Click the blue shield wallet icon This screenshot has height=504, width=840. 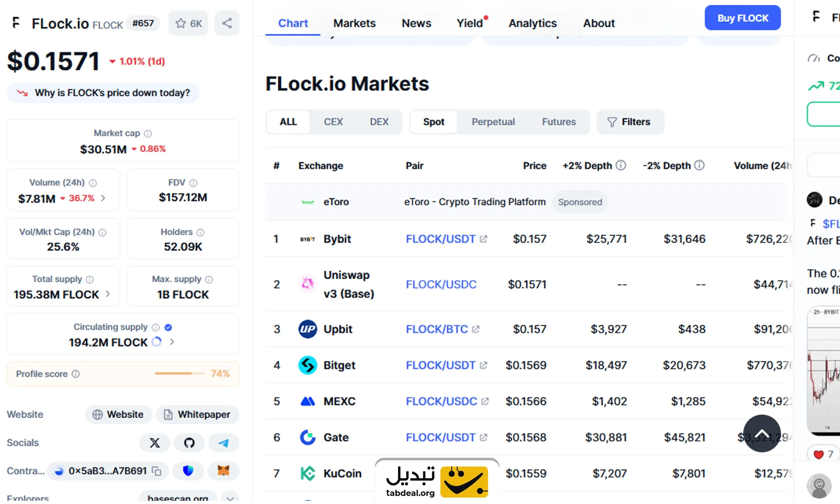[188, 471]
